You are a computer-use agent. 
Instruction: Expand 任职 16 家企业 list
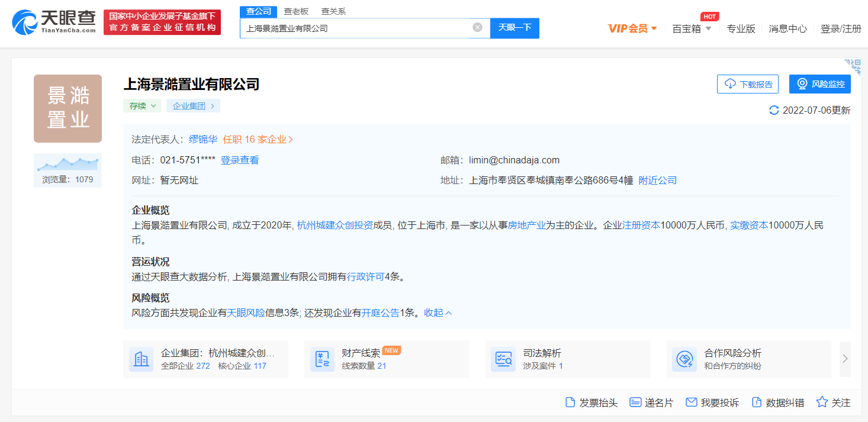coord(258,140)
